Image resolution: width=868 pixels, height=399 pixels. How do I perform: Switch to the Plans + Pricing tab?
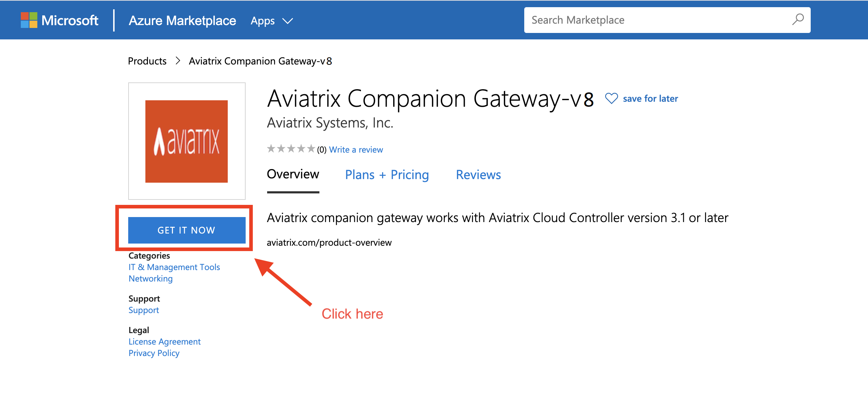pos(387,175)
